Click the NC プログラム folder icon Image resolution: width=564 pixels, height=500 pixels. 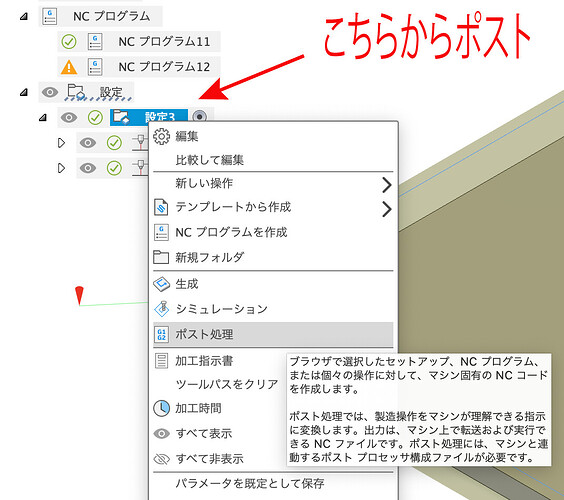(50, 16)
